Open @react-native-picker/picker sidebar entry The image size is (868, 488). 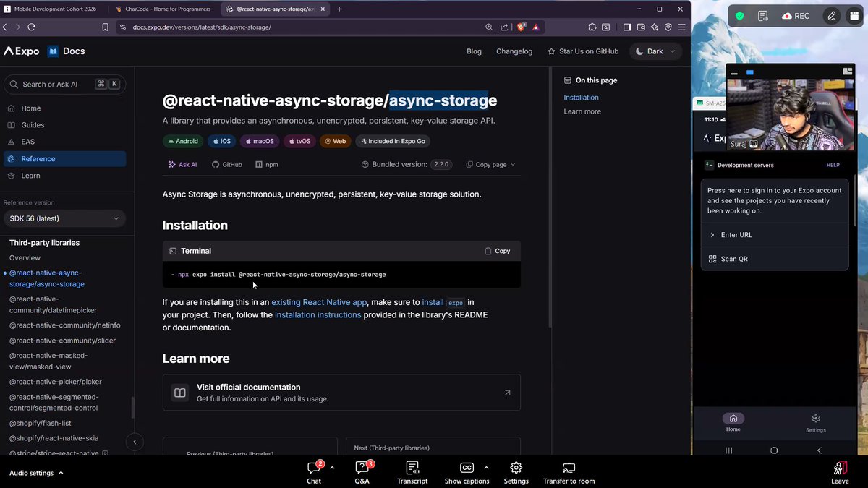(55, 382)
